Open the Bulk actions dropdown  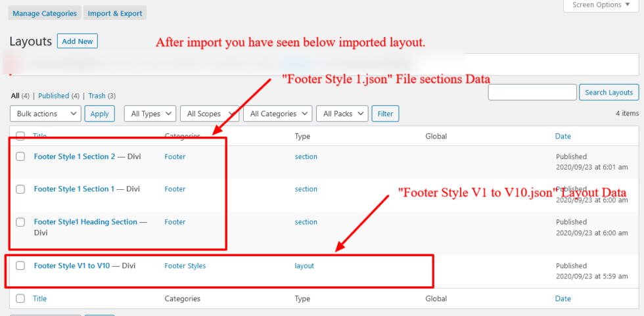[x=45, y=114]
